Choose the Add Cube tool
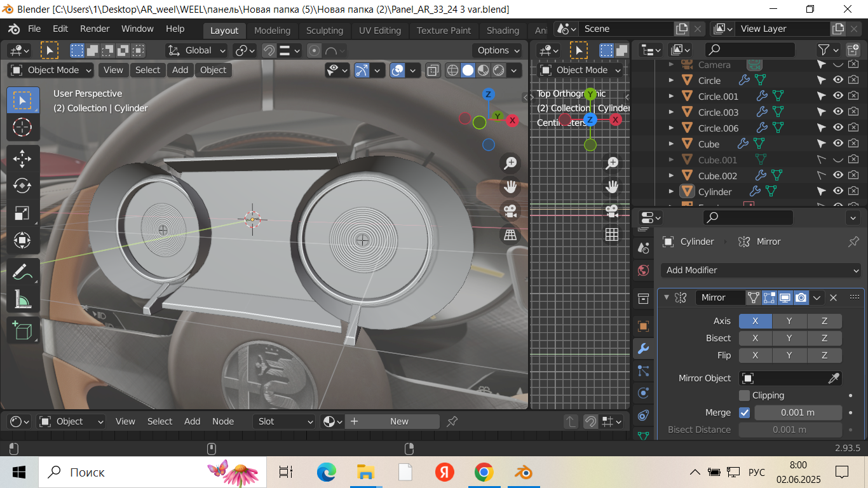The width and height of the screenshot is (868, 488). [x=22, y=330]
